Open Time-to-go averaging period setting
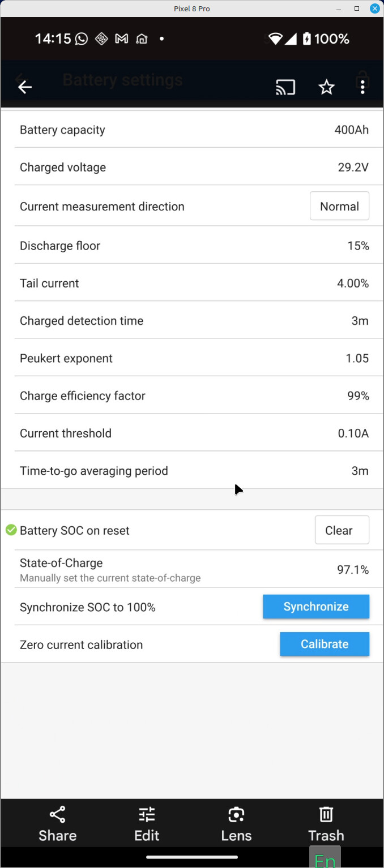 (192, 471)
